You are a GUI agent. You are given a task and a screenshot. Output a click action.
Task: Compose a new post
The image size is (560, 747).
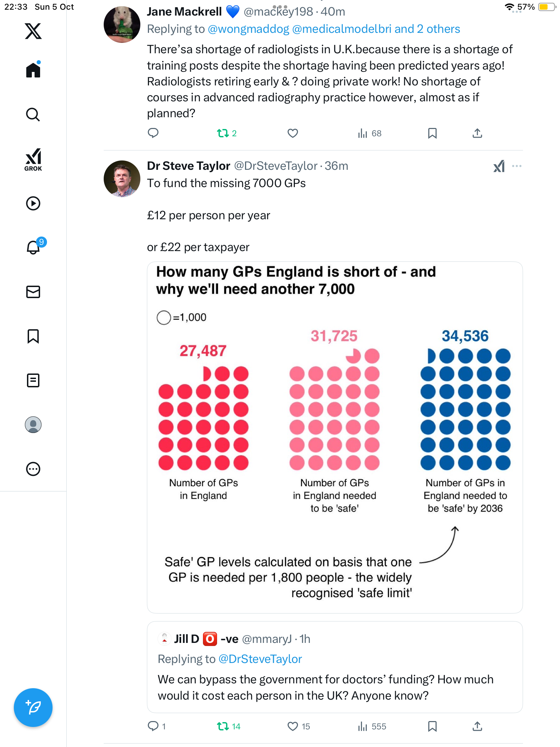[x=33, y=708]
